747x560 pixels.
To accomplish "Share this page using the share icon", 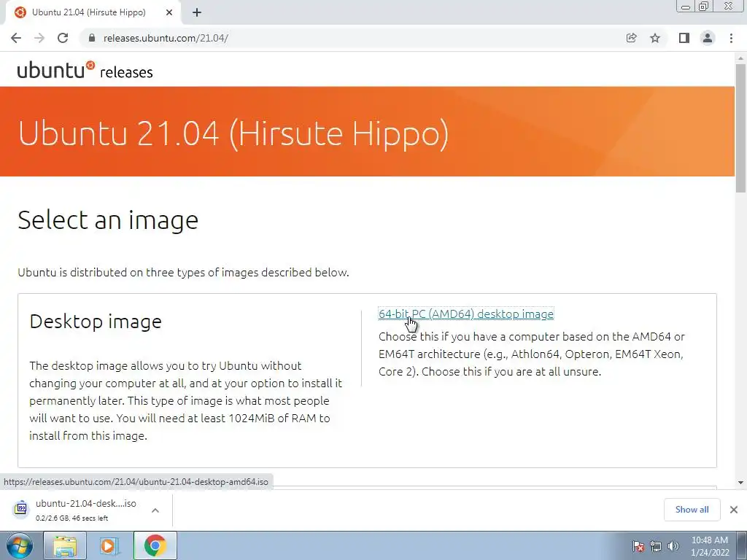I will tap(631, 38).
